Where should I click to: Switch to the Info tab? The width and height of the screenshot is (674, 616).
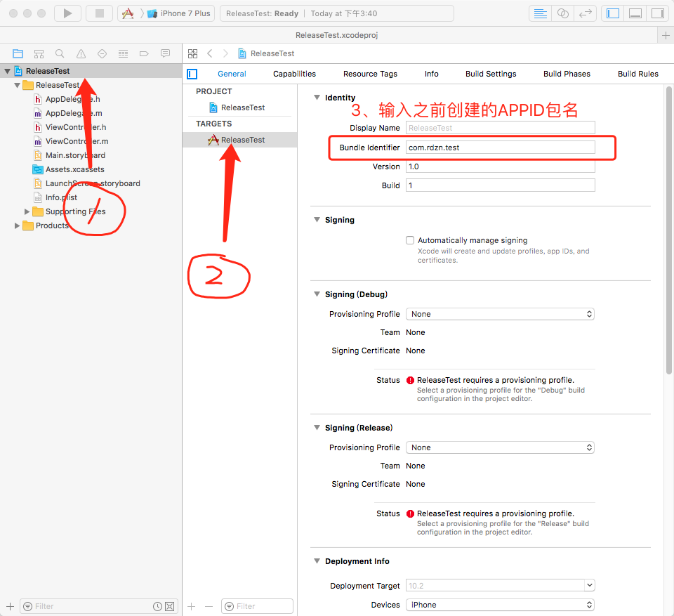coord(432,74)
